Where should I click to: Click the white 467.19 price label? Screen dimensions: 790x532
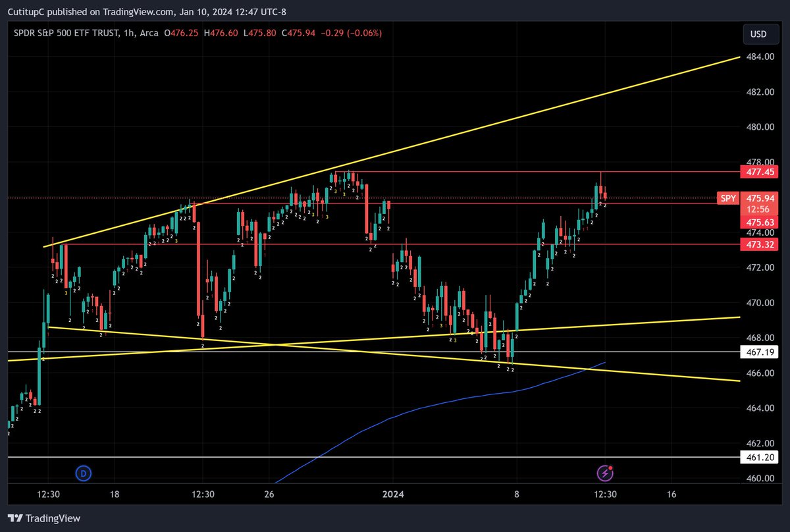pyautogui.click(x=758, y=352)
